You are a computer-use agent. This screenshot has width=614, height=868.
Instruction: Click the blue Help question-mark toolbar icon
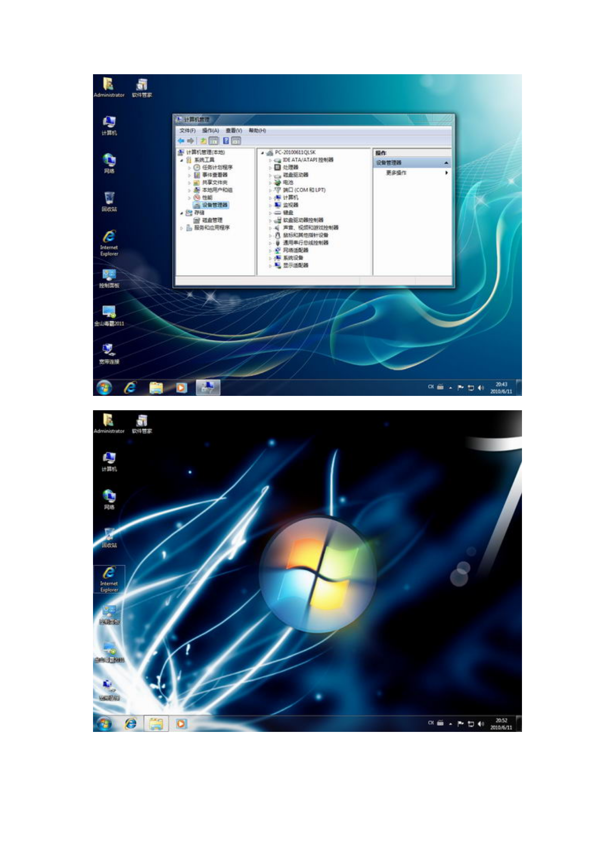point(226,141)
